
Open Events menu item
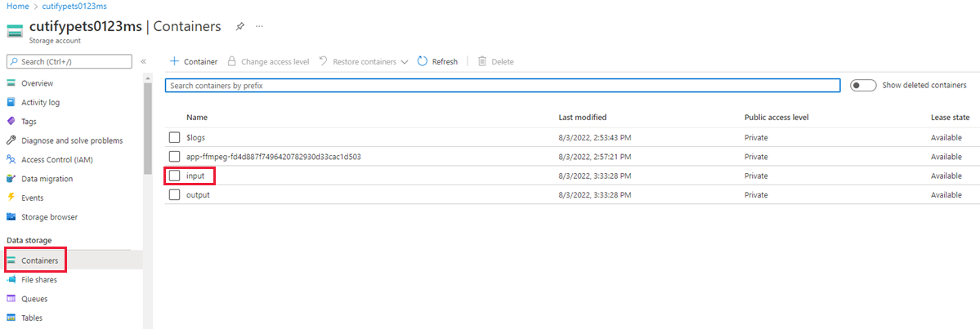[33, 198]
